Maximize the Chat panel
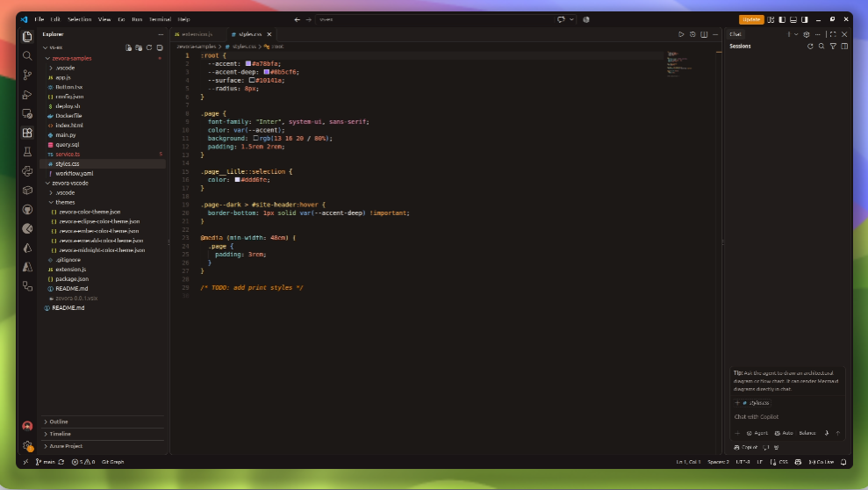Image resolution: width=868 pixels, height=490 pixels. click(833, 34)
